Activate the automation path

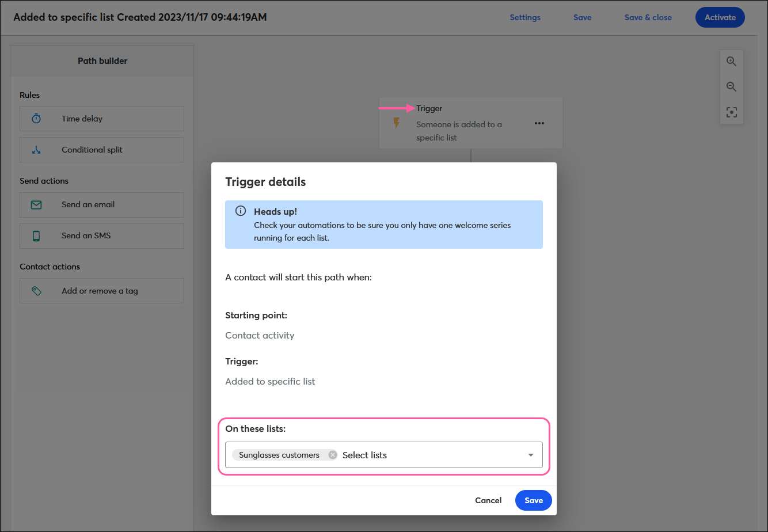[720, 17]
